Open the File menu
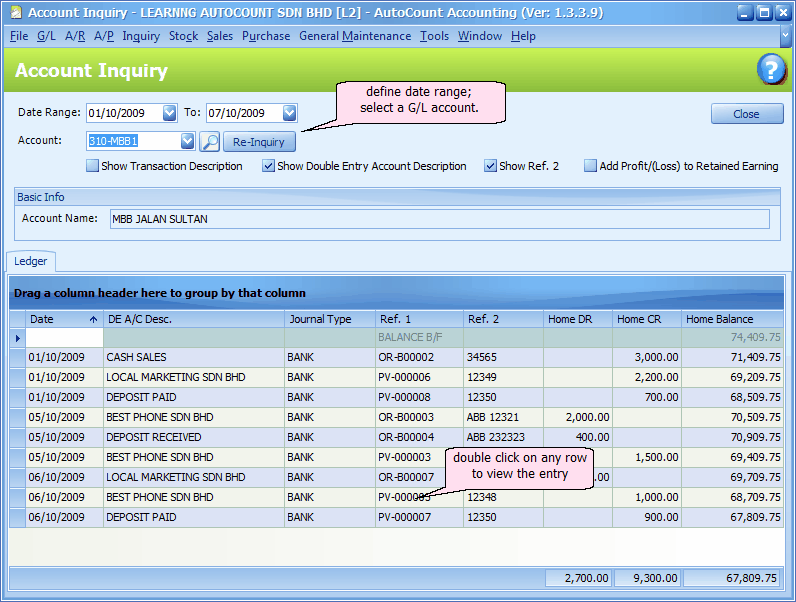Viewport: 796px width, 602px height. coord(19,36)
